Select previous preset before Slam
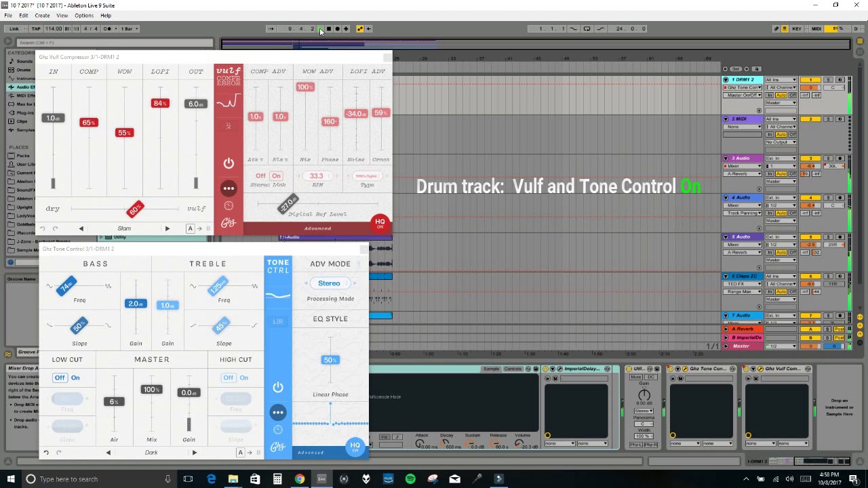The image size is (868, 488). tap(81, 228)
